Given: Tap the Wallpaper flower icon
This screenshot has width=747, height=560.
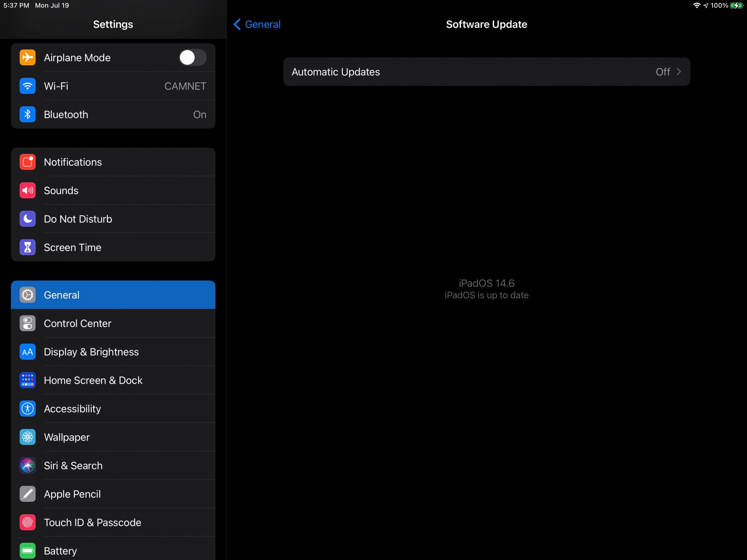Looking at the screenshot, I should point(28,437).
